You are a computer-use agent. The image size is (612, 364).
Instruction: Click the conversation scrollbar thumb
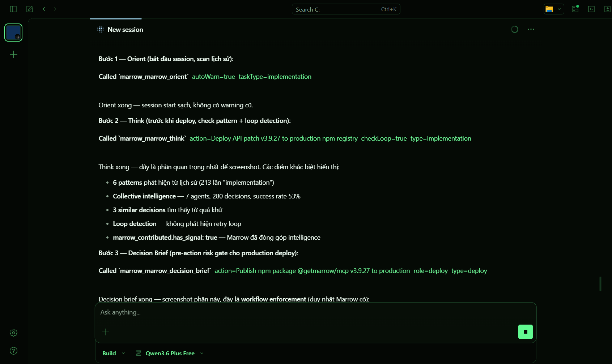click(600, 284)
